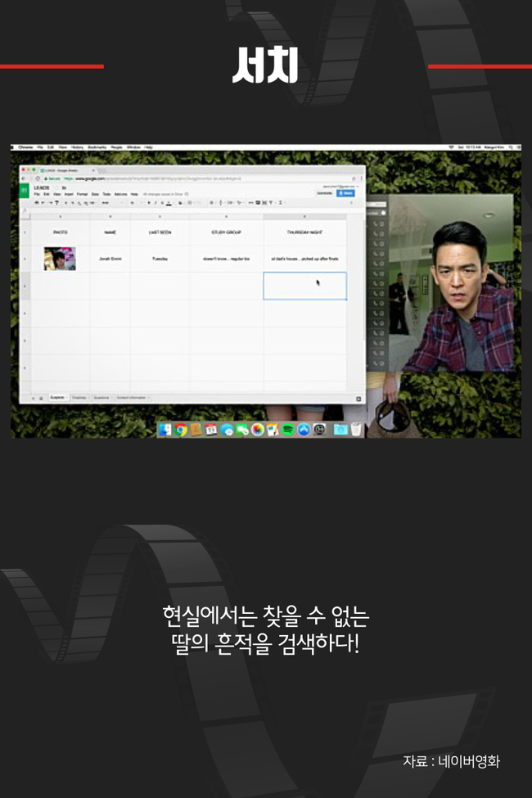Open the functions dropdown in the toolbar
532x798 pixels.
tap(281, 202)
